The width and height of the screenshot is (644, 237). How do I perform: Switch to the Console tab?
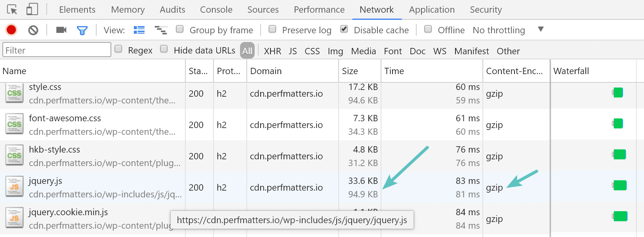(x=216, y=10)
